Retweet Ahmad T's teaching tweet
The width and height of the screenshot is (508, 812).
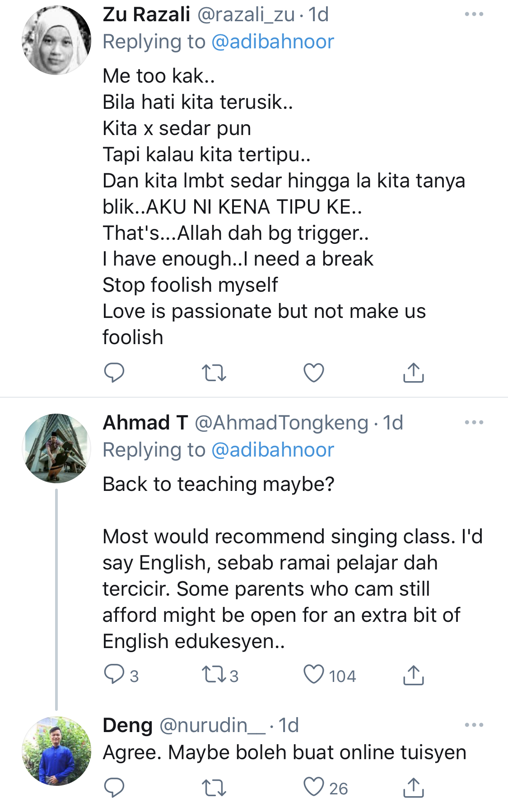214,675
